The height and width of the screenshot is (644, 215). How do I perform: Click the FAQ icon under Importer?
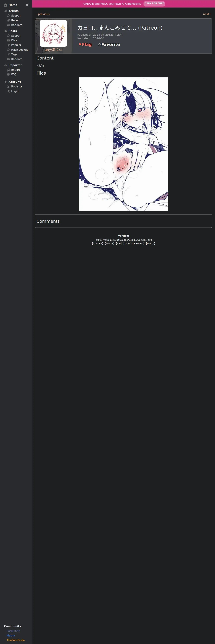coord(9,75)
